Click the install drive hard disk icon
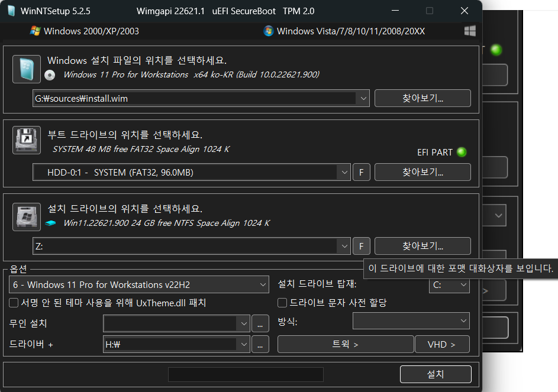 coord(27,217)
